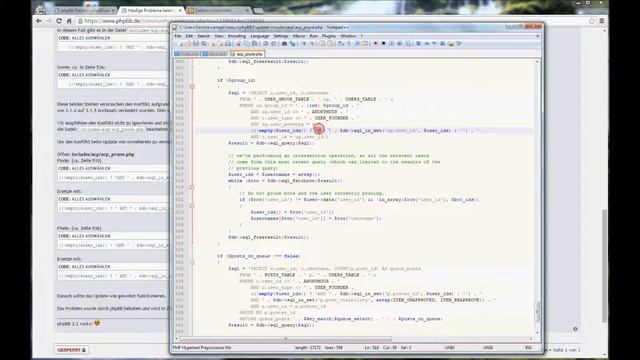Click the Zoom Out toolbar icon
Viewport: 640px width, 360px height.
point(312,43)
